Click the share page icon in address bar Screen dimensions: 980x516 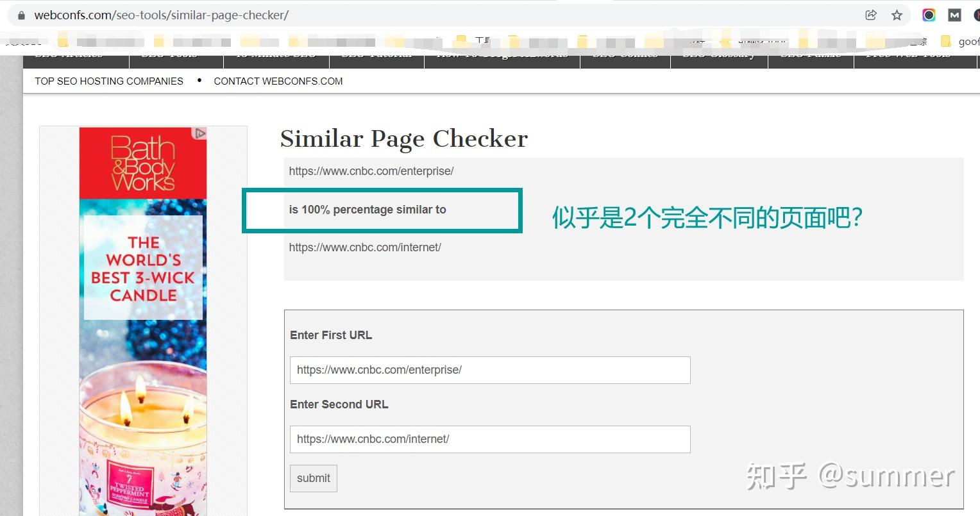coord(871,15)
